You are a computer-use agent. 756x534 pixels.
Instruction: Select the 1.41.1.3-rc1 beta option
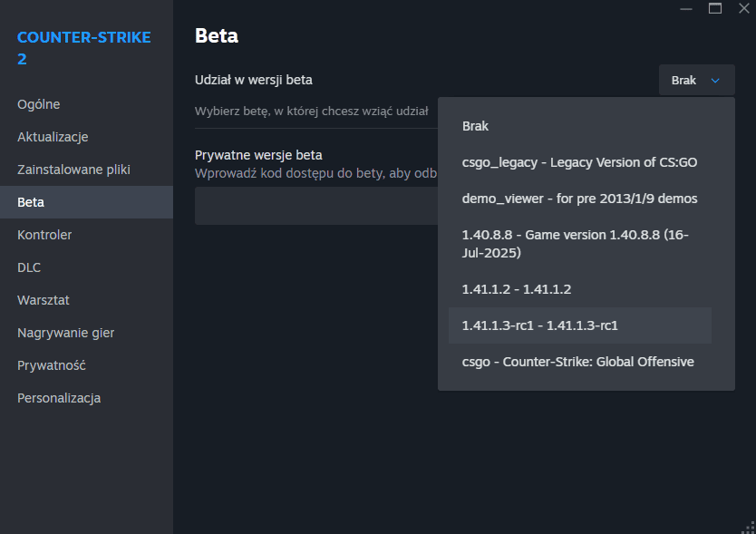click(539, 325)
